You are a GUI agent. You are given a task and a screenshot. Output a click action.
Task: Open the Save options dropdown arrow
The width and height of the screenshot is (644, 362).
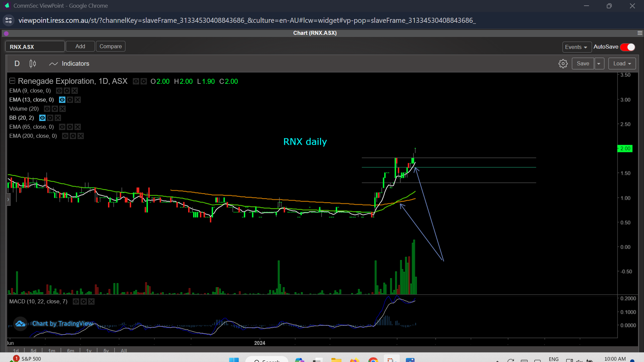point(599,64)
